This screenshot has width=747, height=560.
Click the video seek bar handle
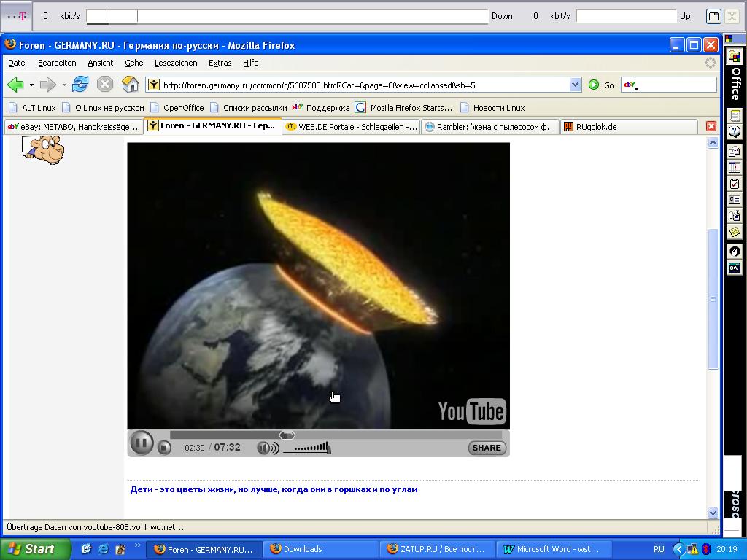tap(287, 435)
